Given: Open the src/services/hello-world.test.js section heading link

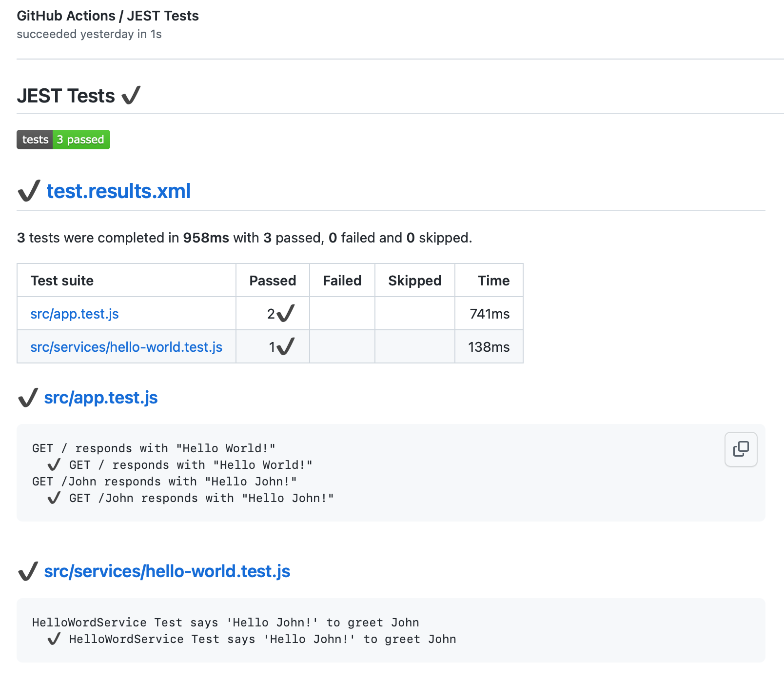Looking at the screenshot, I should click(x=167, y=571).
